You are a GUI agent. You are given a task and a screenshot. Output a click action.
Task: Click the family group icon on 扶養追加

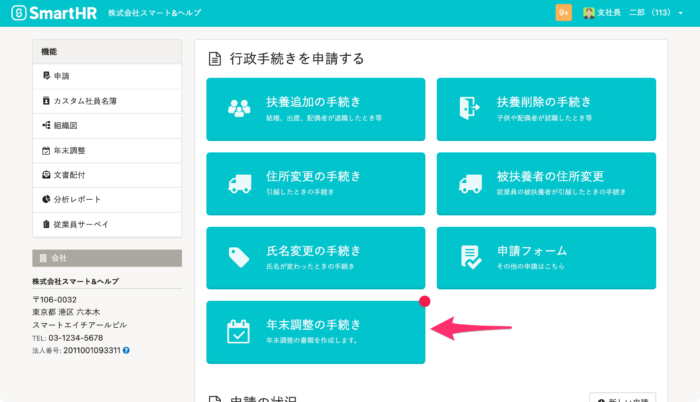(239, 109)
